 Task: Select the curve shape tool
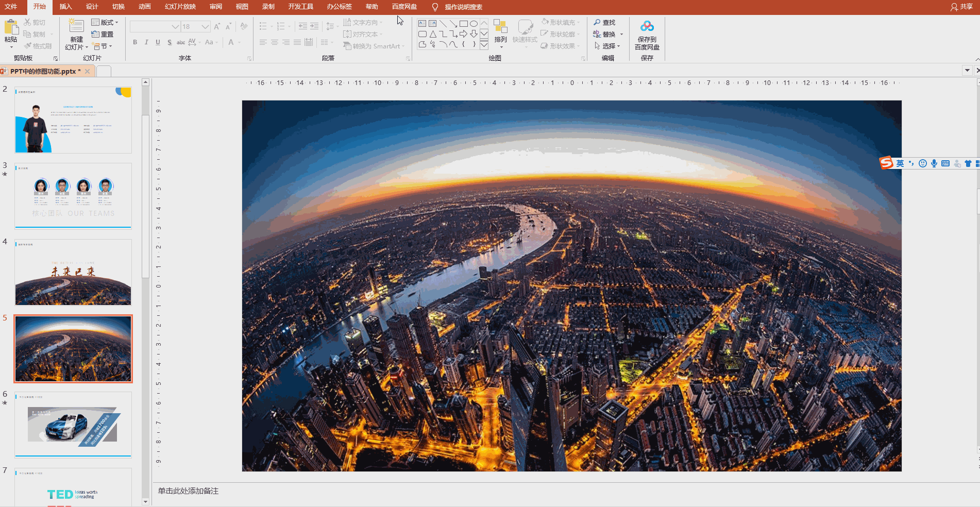click(x=453, y=44)
